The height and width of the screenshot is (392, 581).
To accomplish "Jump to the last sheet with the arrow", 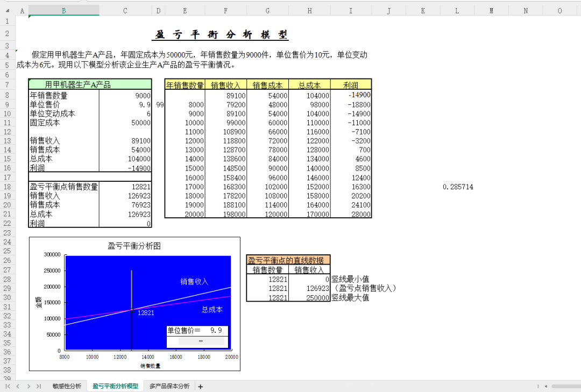I will (x=39, y=387).
